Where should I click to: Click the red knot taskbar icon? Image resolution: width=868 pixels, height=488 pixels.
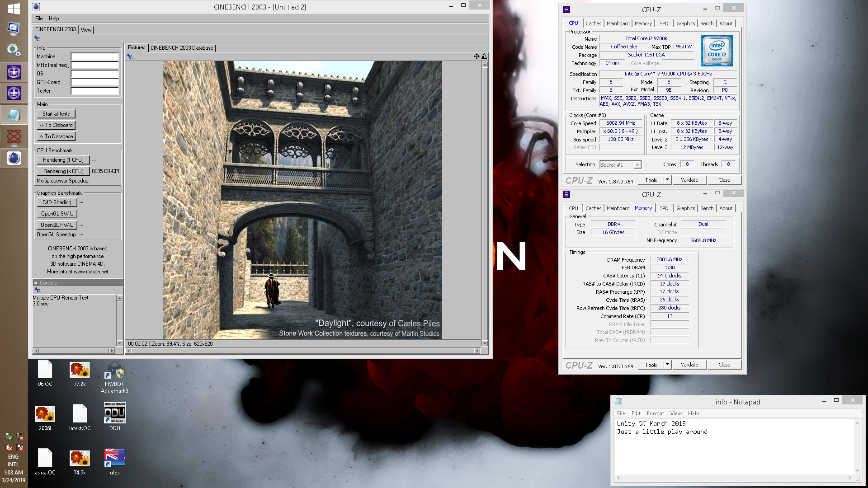click(14, 136)
